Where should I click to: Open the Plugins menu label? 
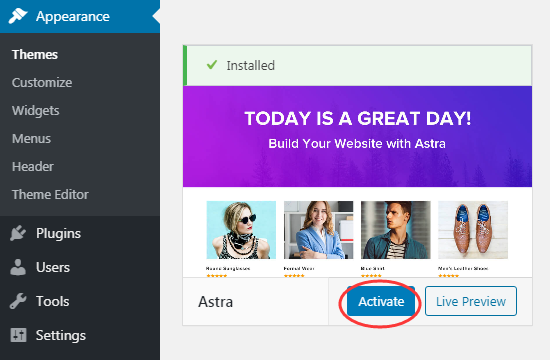point(58,234)
